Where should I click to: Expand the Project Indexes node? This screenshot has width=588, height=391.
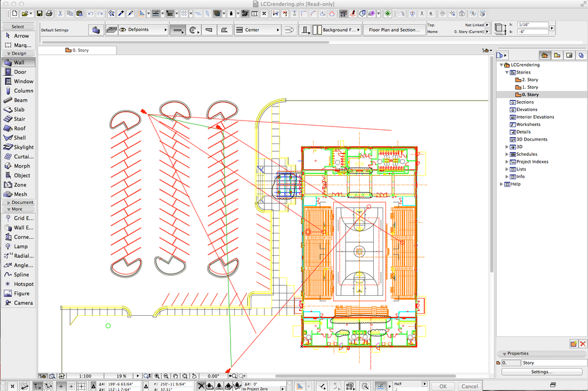[x=507, y=162]
